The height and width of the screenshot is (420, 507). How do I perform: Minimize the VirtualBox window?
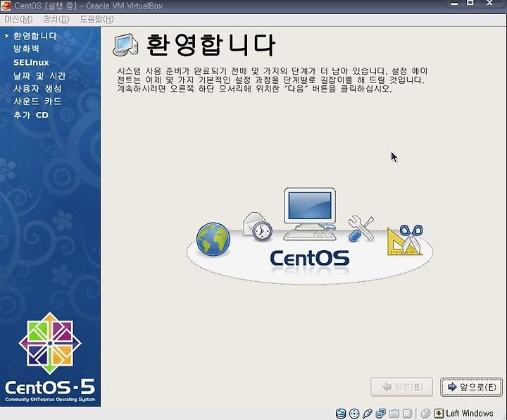pyautogui.click(x=455, y=4)
